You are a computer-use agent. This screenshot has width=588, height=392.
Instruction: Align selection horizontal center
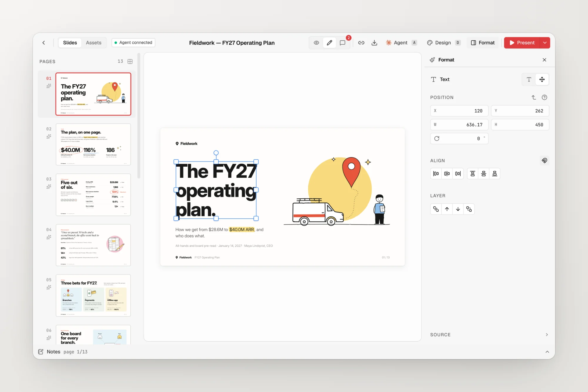point(447,174)
